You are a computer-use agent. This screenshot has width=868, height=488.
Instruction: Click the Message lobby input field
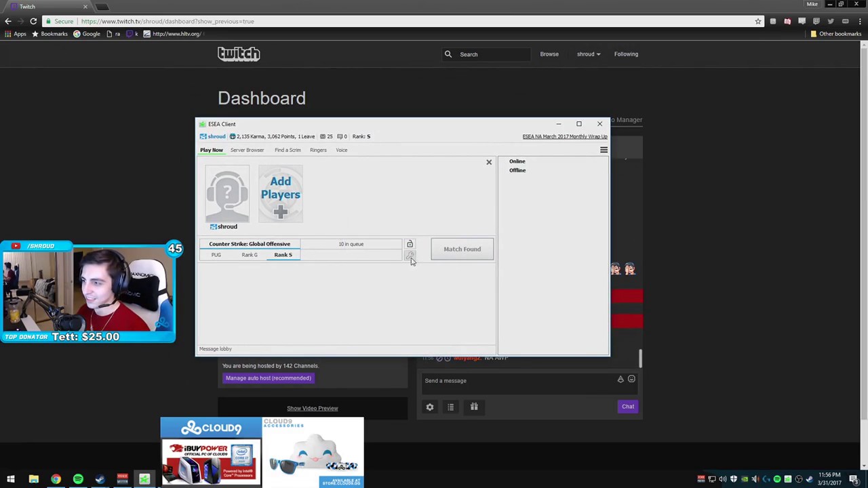click(x=346, y=348)
